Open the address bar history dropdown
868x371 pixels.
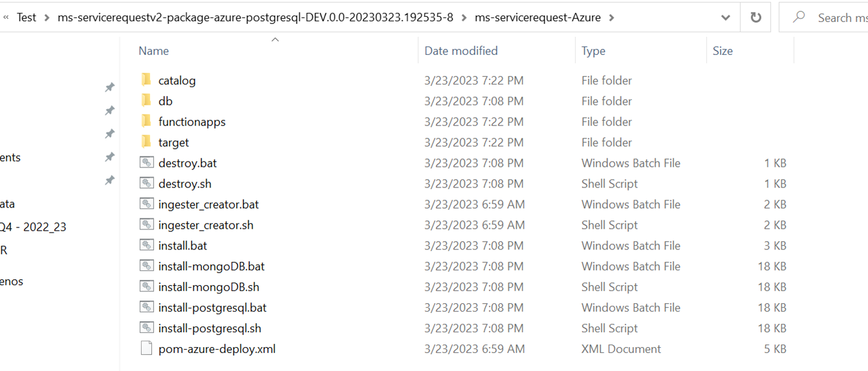pos(725,17)
